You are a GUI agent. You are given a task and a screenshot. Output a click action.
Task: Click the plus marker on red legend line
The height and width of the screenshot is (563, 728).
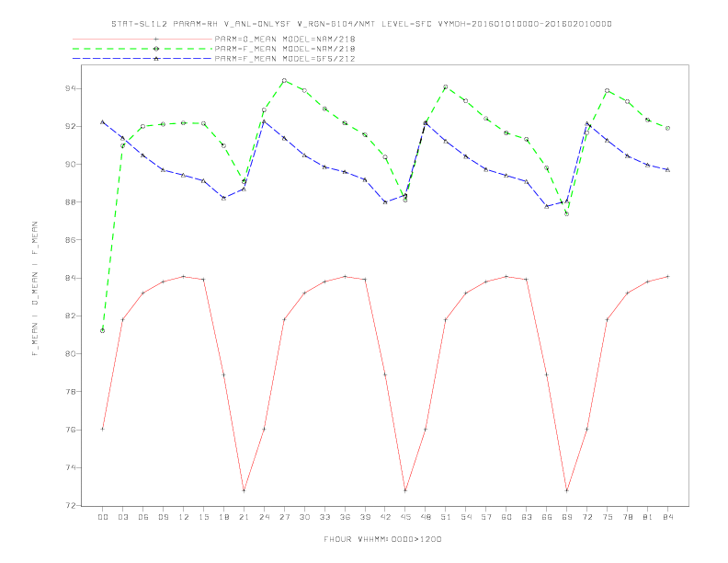156,39
